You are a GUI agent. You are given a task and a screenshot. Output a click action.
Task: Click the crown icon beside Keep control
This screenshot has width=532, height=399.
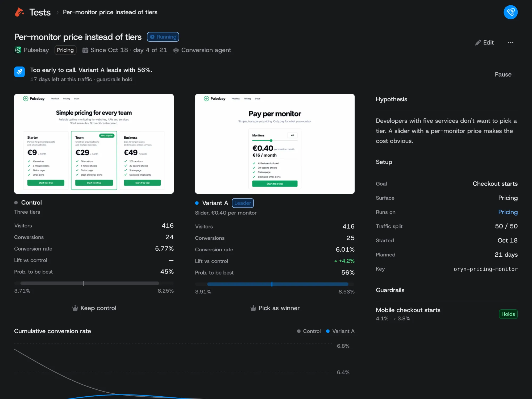coord(75,308)
